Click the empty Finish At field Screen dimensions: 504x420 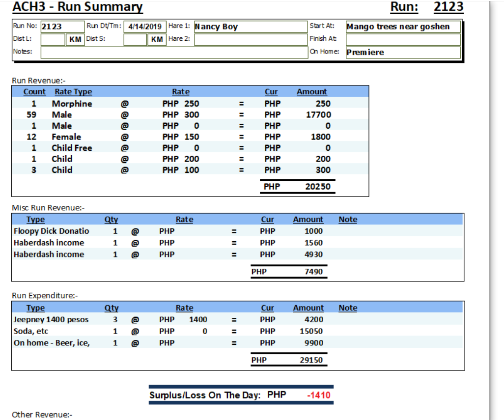403,39
